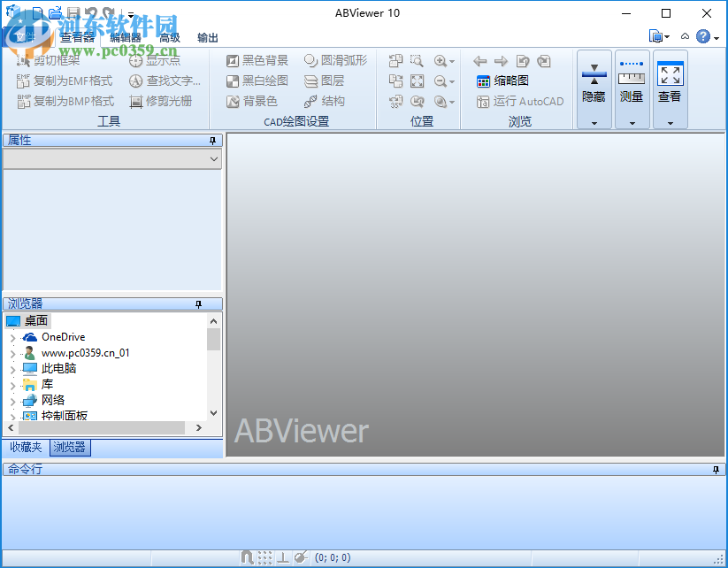
Task: Open the 查找文字 find text tool
Action: 168,80
